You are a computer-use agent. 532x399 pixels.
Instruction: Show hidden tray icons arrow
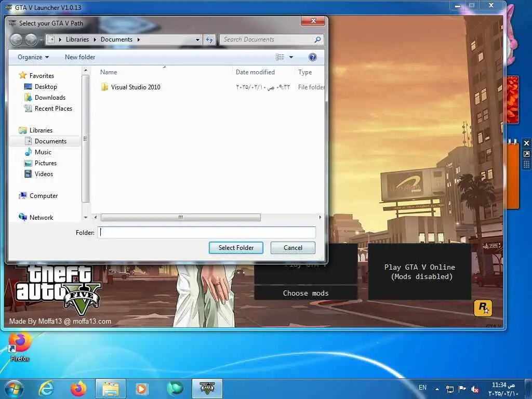pos(437,389)
